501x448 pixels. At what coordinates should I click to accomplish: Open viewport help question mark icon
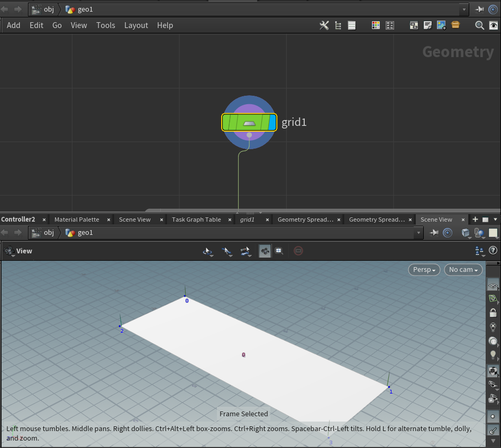(x=493, y=251)
